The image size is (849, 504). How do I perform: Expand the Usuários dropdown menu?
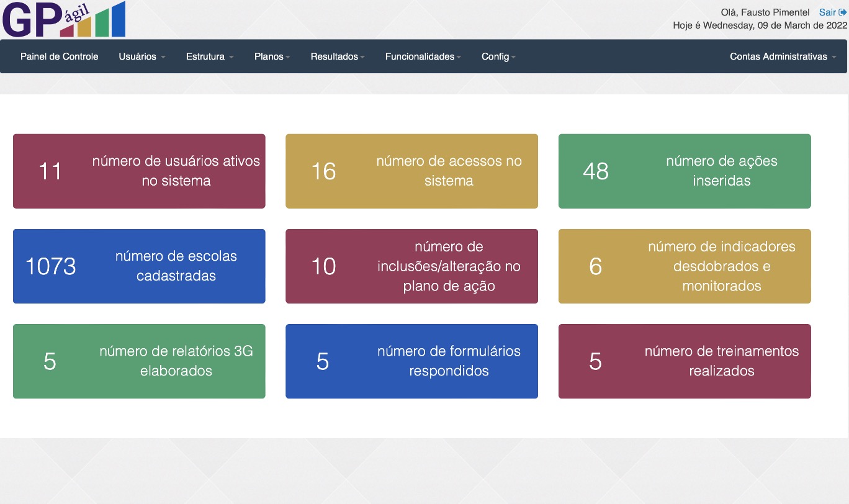pos(142,56)
